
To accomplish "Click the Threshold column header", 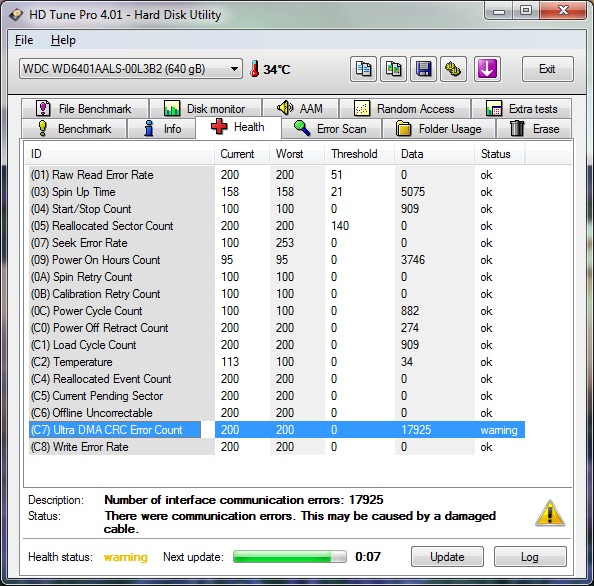I will pyautogui.click(x=360, y=154).
